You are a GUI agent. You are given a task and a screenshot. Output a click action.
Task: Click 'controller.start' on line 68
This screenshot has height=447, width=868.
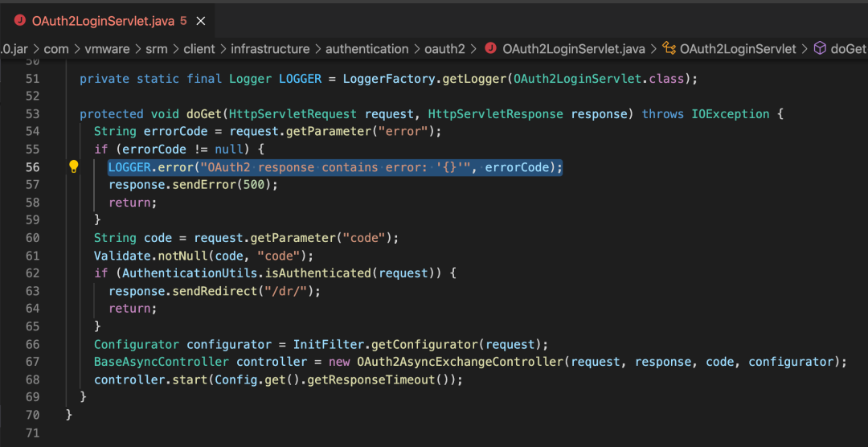150,380
